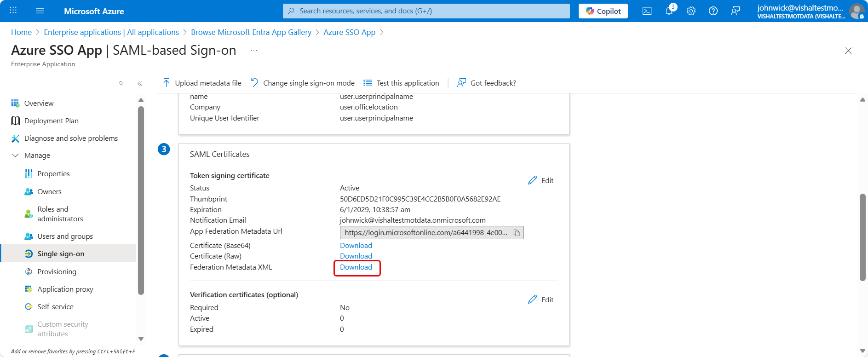Click the Application proxy icon

[29, 289]
